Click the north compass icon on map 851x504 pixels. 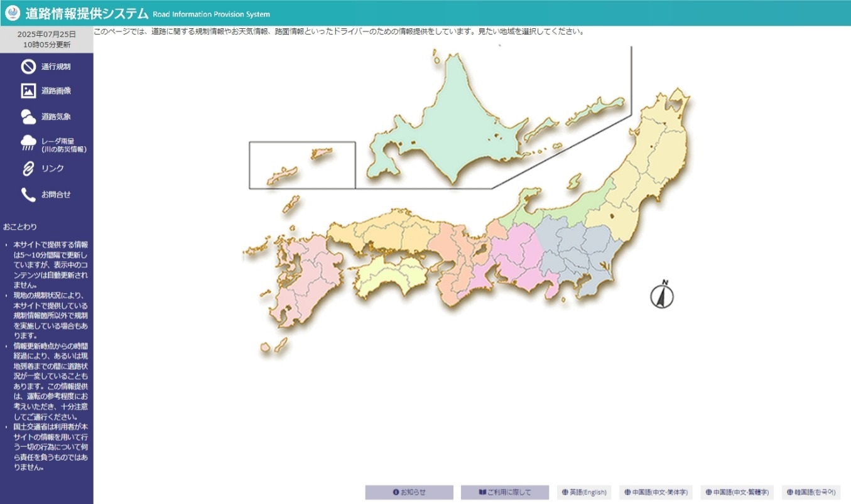[661, 294]
